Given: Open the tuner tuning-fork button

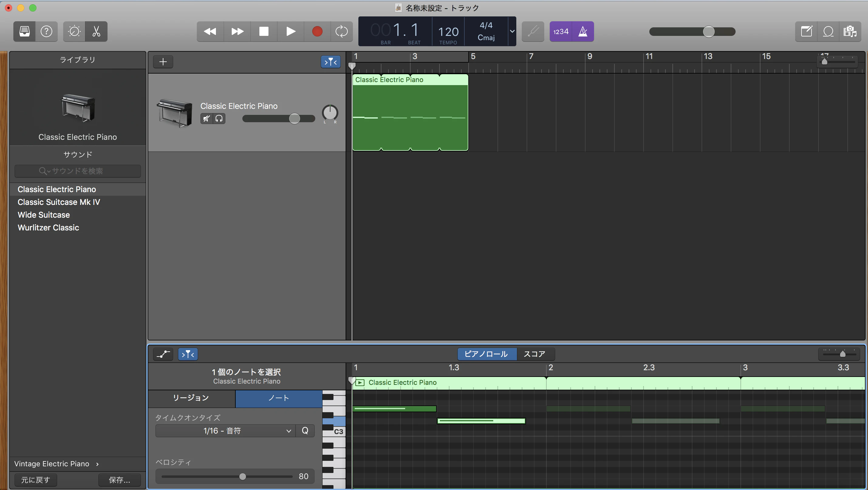Looking at the screenshot, I should (x=533, y=31).
